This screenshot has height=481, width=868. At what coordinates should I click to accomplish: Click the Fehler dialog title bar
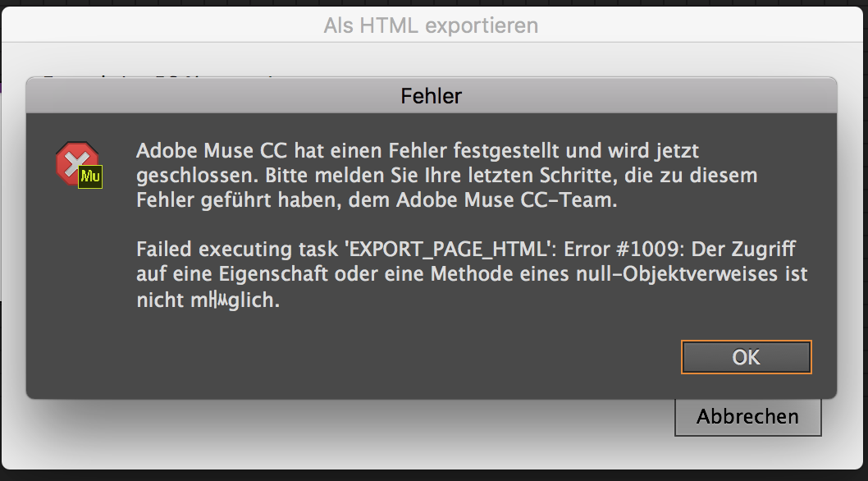[432, 96]
